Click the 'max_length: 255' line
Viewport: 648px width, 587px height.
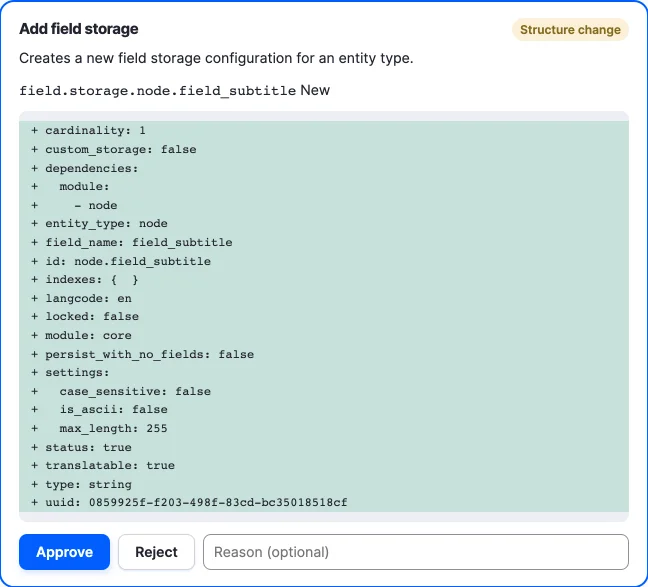point(324,428)
